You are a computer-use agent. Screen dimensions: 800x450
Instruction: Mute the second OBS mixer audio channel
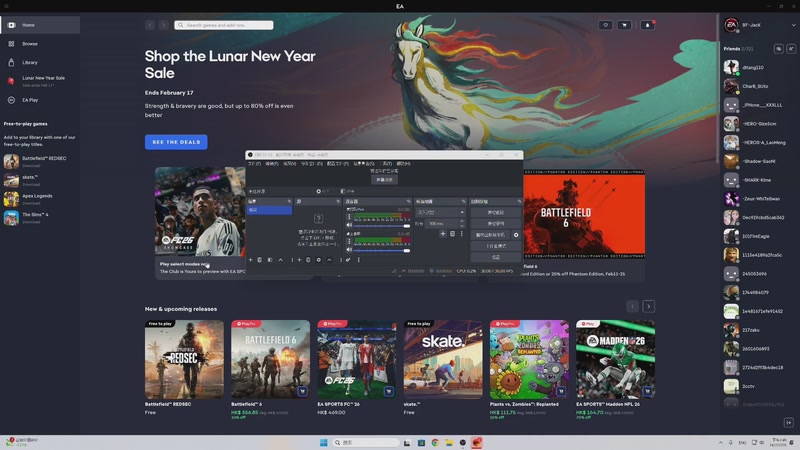(x=349, y=249)
